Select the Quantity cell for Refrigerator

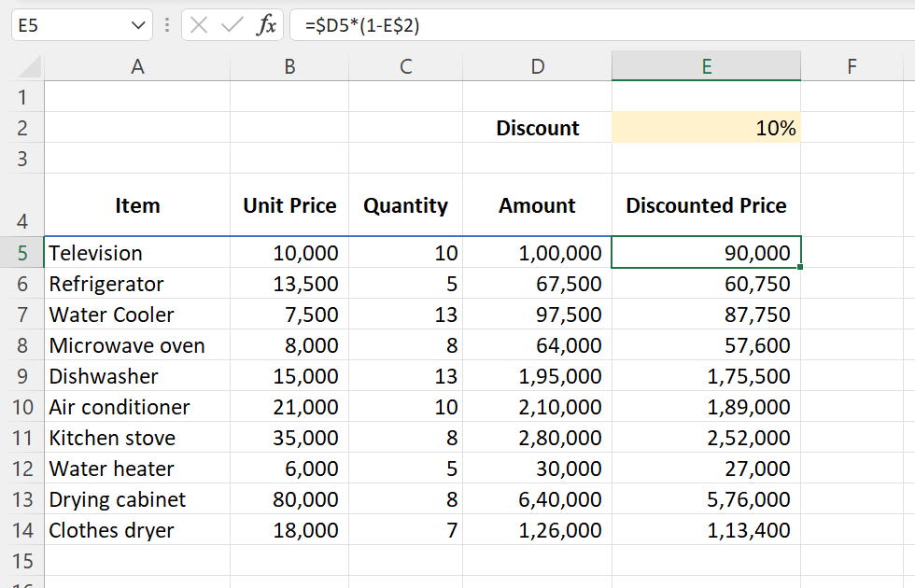(x=406, y=284)
